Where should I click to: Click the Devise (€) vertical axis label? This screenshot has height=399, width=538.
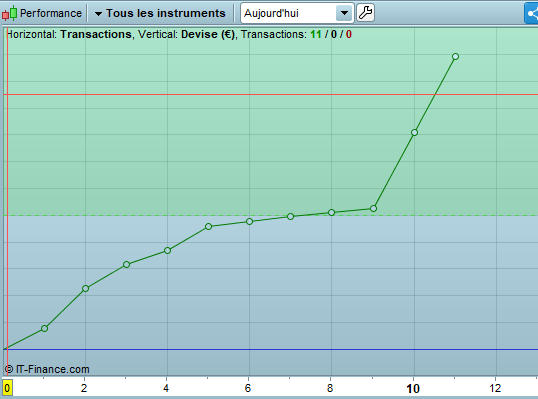[x=208, y=34]
